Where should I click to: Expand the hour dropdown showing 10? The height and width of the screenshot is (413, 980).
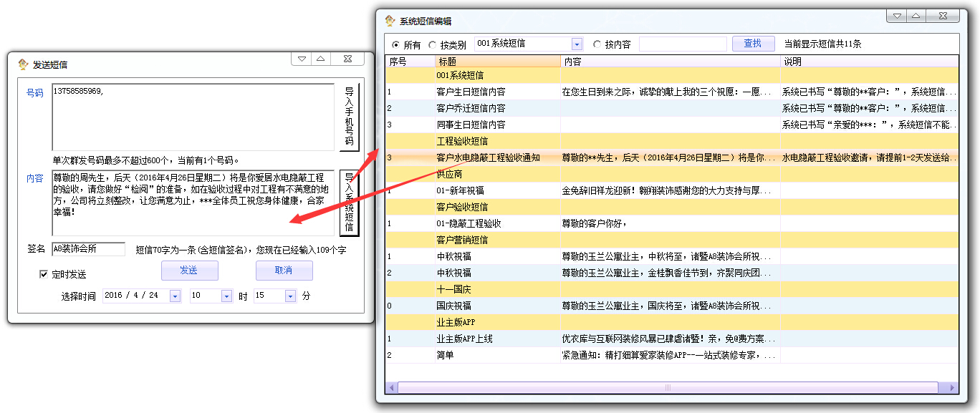226,296
